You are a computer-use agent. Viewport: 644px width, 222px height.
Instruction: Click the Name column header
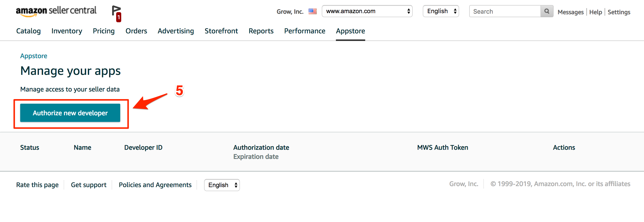pyautogui.click(x=83, y=147)
